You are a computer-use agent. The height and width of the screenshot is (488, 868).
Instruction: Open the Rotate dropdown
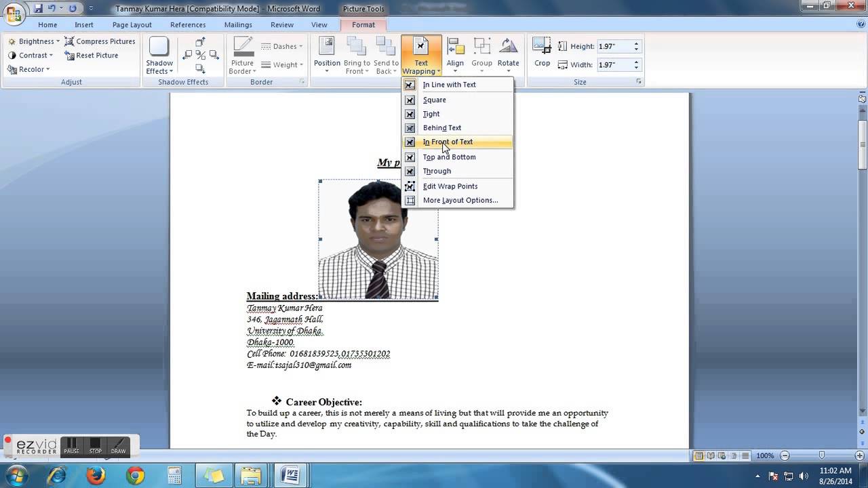pyautogui.click(x=508, y=55)
